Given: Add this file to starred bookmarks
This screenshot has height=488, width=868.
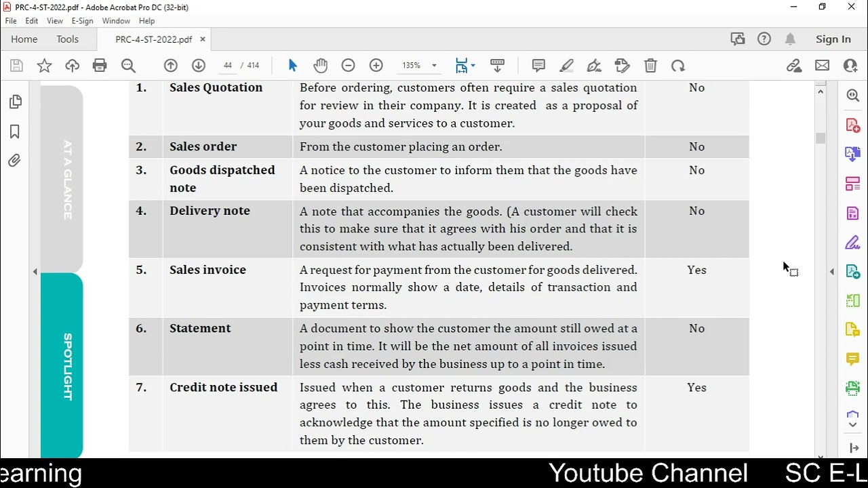Looking at the screenshot, I should (x=44, y=66).
